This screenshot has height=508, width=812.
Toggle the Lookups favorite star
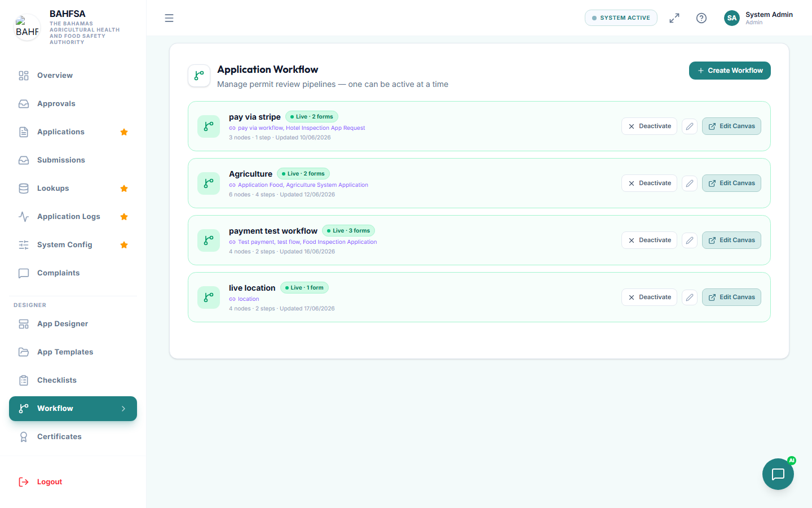[124, 189]
